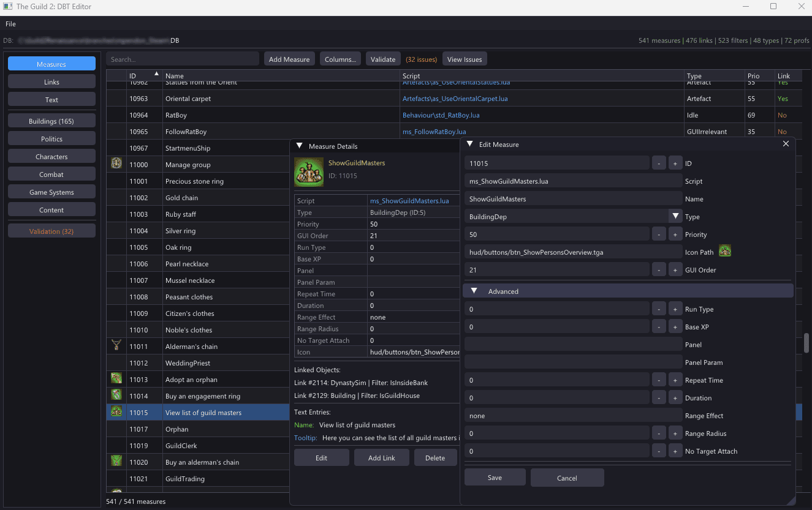The height and width of the screenshot is (510, 812).
Task: Increase the Repeat Time value
Action: 675,380
